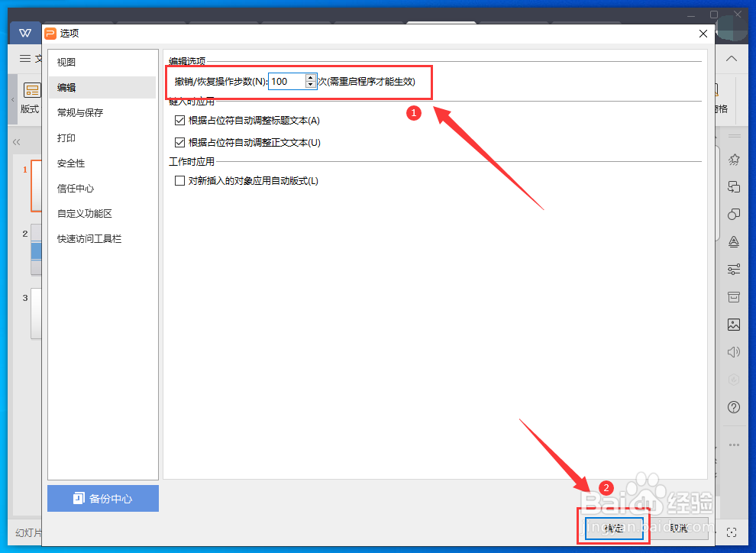Open the hamburger file menu in WPS
This screenshot has height=553, width=756.
click(25, 58)
